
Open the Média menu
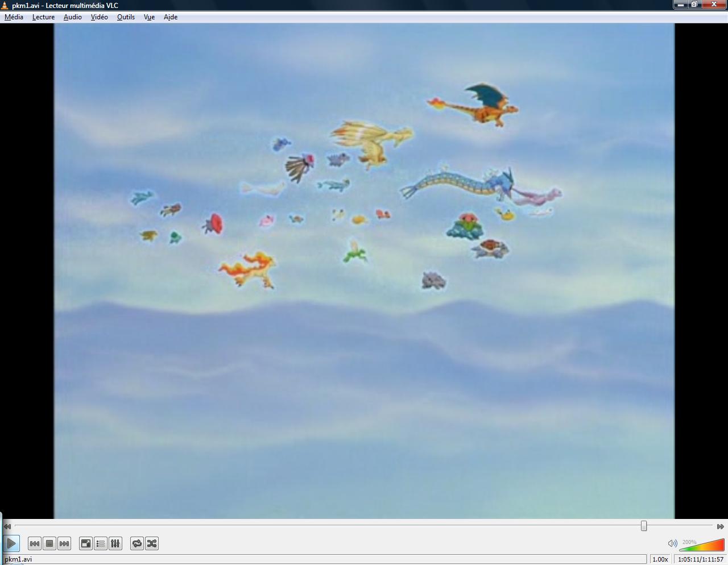(14, 17)
